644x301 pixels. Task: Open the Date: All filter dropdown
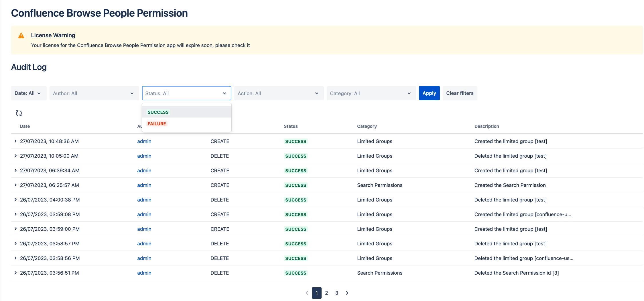[x=28, y=93]
